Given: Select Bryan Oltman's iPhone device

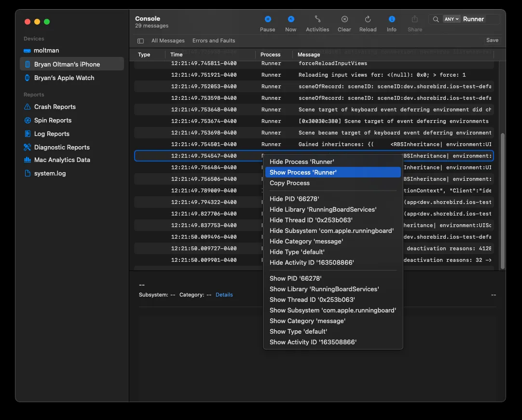Looking at the screenshot, I should coord(71,64).
